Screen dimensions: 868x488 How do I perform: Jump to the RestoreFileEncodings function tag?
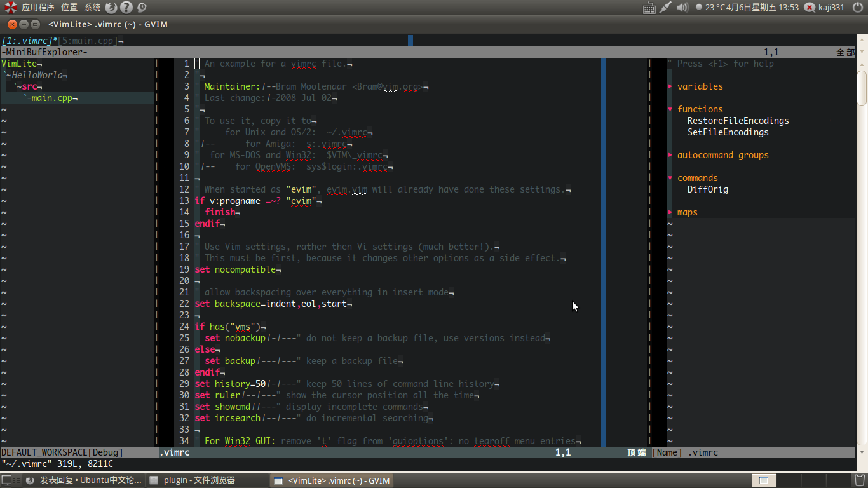(738, 121)
